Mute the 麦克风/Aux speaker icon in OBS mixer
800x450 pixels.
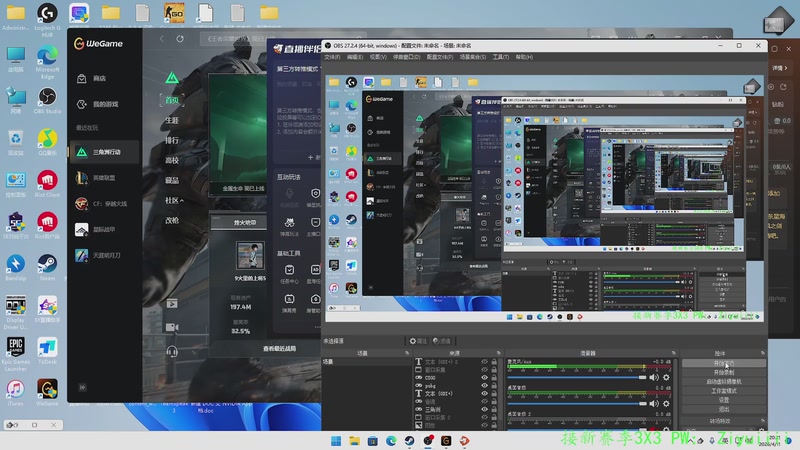[654, 378]
